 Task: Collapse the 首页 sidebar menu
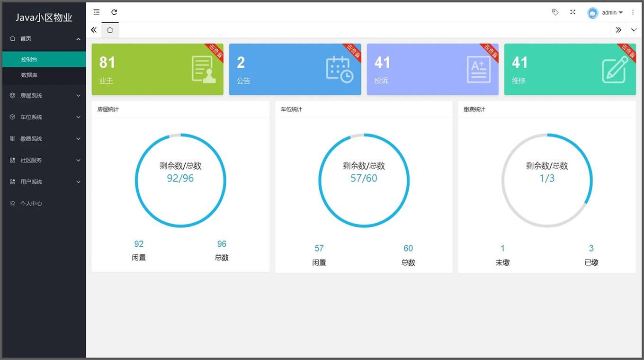tap(44, 39)
